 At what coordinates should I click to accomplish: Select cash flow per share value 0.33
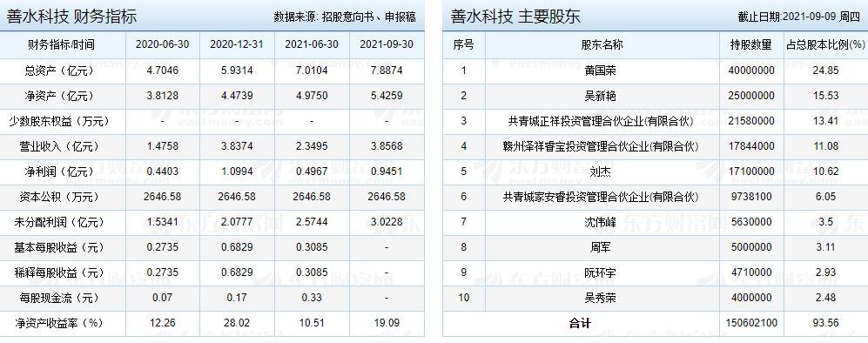coord(312,299)
